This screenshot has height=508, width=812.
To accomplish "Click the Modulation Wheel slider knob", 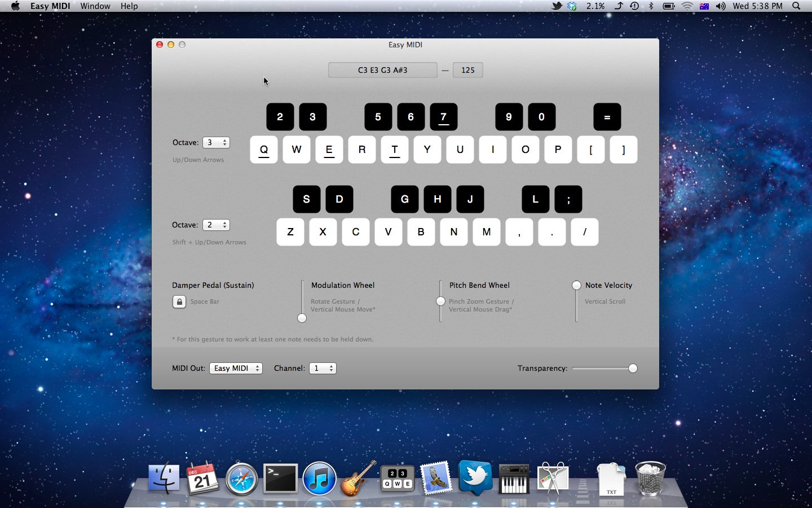I will click(302, 318).
